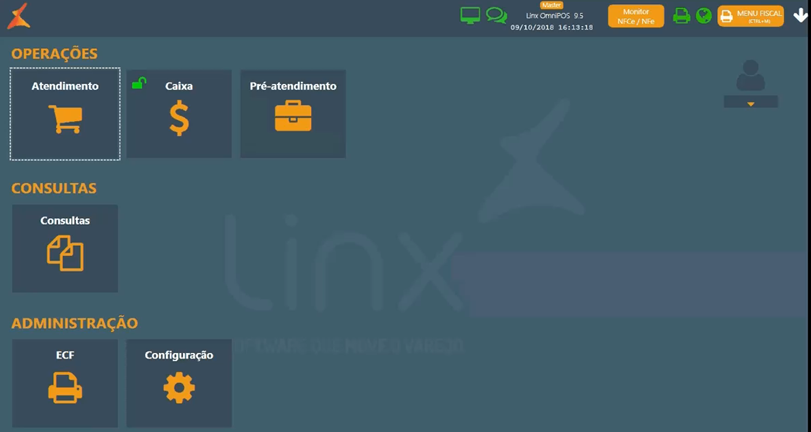Viewport: 811px width, 432px height.
Task: Click the Linx logo in top-left corner
Action: 19,16
